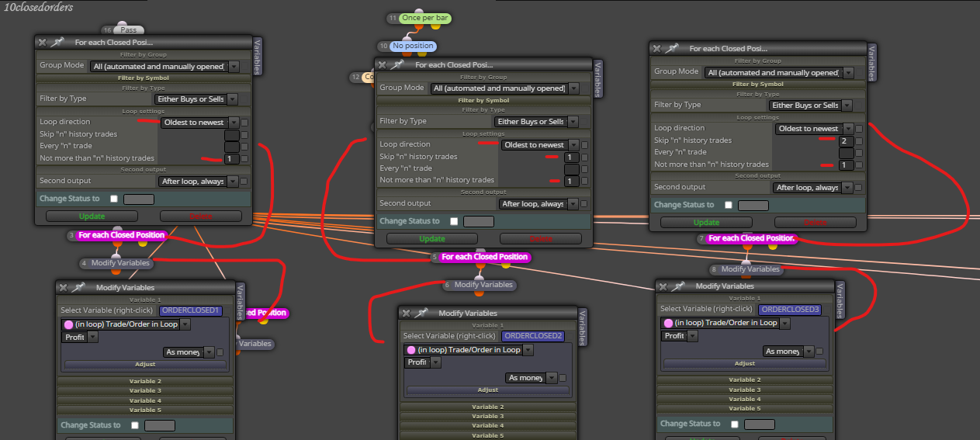980x440 pixels.
Task: Click the pin icon on the ORDERCLOSED1 Modify Variables panel
Action: pyautogui.click(x=79, y=287)
